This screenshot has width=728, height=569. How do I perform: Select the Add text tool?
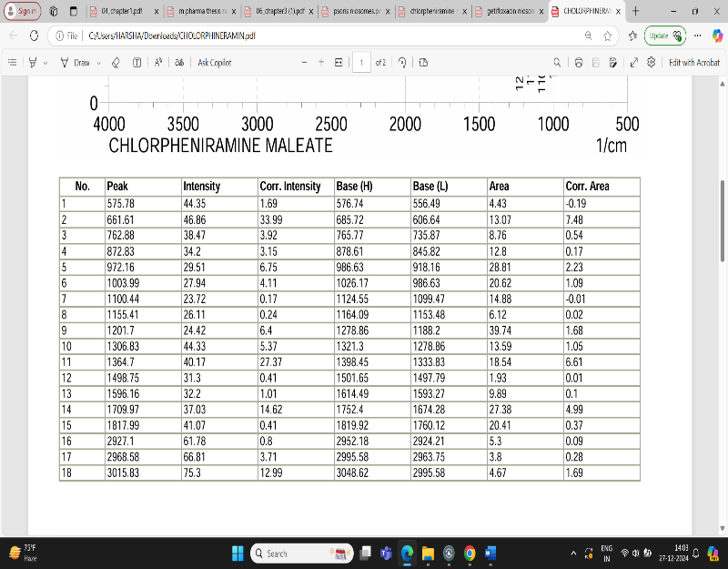pos(137,62)
